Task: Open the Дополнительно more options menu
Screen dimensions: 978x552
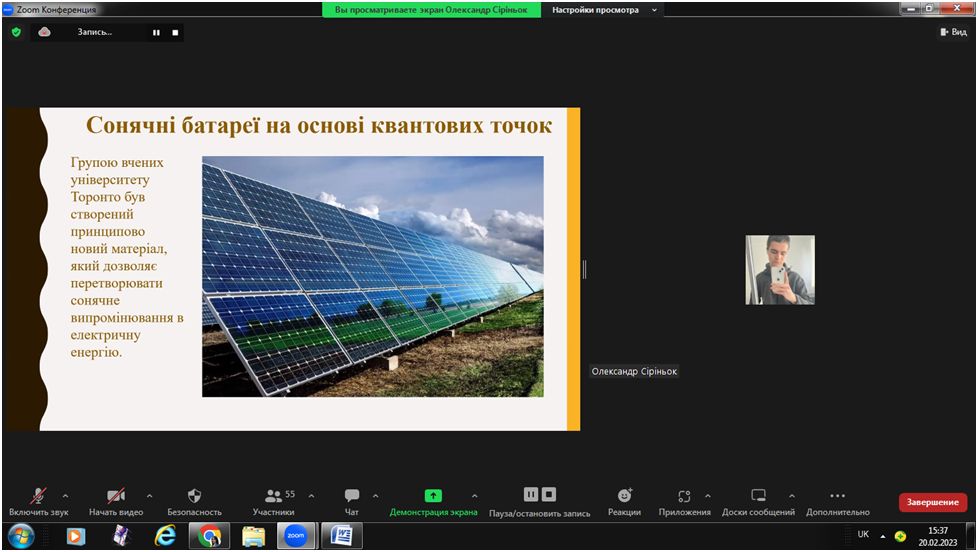Action: (838, 502)
